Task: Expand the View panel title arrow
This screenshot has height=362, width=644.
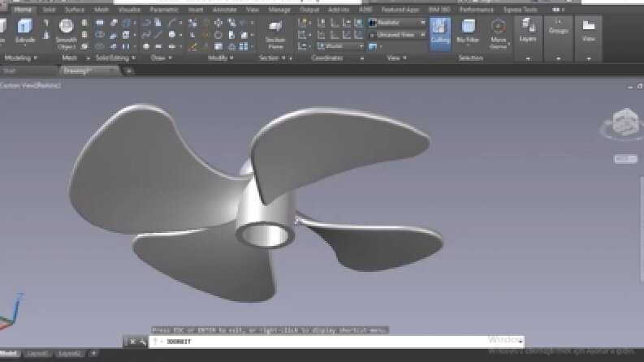Action: [x=404, y=58]
